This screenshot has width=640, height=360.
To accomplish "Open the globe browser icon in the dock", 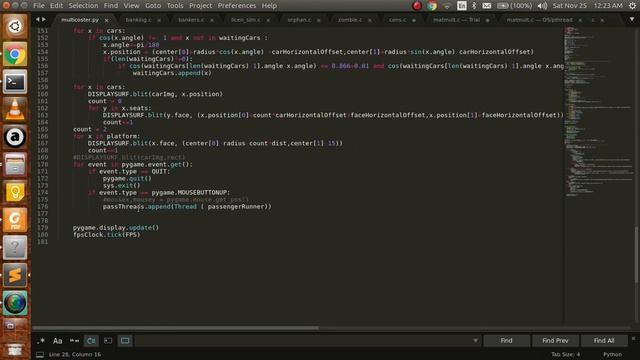I will click(x=15, y=303).
